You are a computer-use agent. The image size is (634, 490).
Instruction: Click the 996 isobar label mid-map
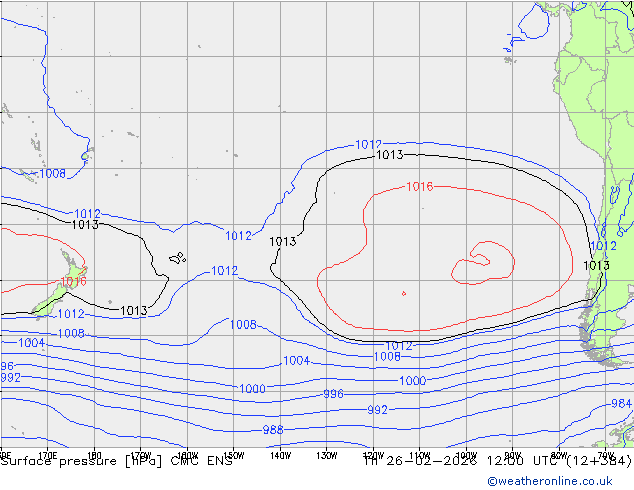pos(333,394)
